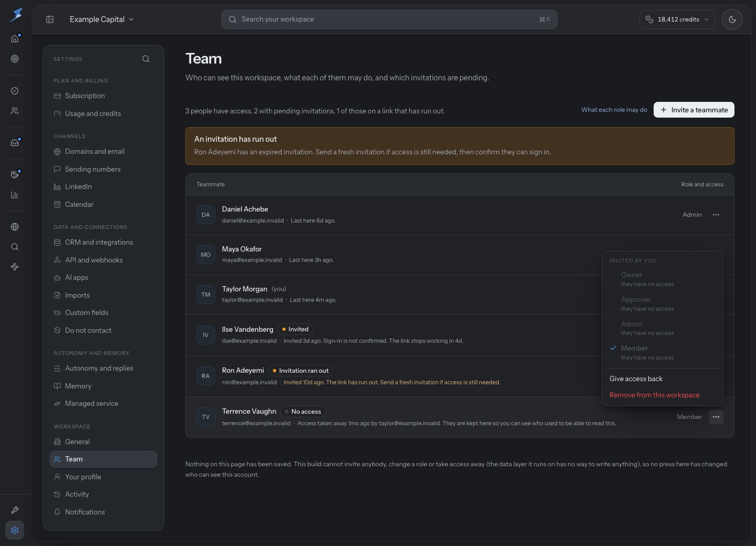Viewport: 756px width, 546px height.
Task: Choose the Approver role in the menu
Action: (x=662, y=303)
